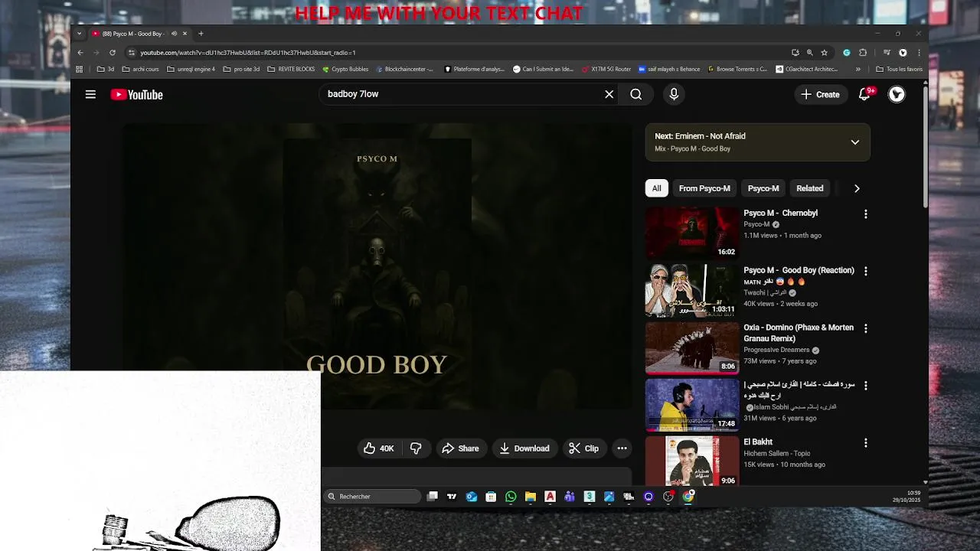The width and height of the screenshot is (980, 551).
Task: Open more actions ellipsis under video
Action: point(622,448)
